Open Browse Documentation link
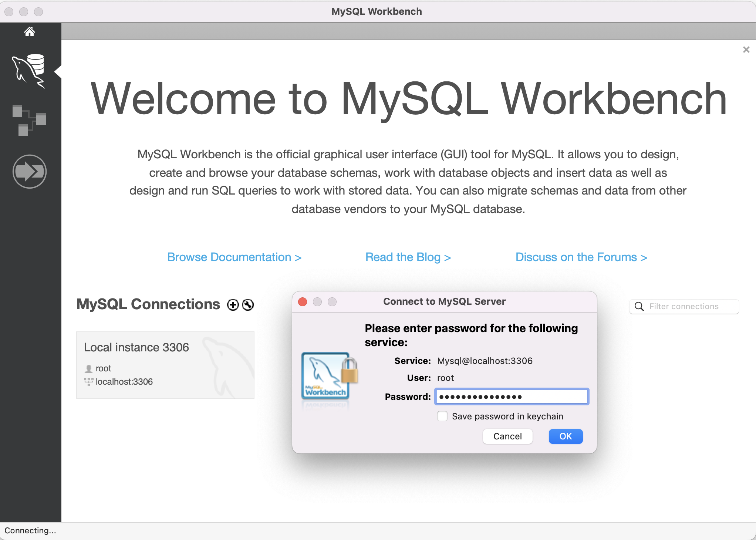Image resolution: width=756 pixels, height=540 pixels. [234, 257]
